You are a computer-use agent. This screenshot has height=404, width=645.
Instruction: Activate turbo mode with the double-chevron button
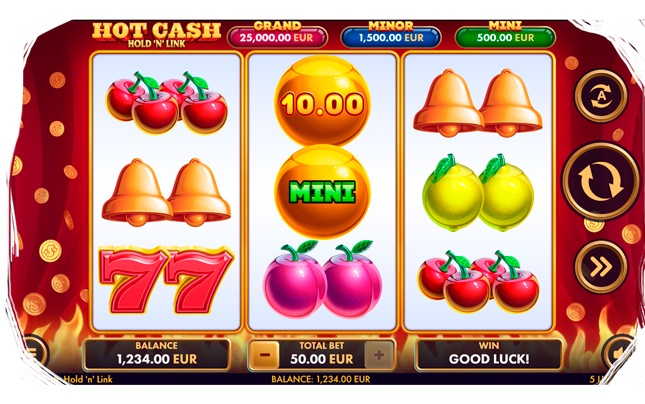601,267
